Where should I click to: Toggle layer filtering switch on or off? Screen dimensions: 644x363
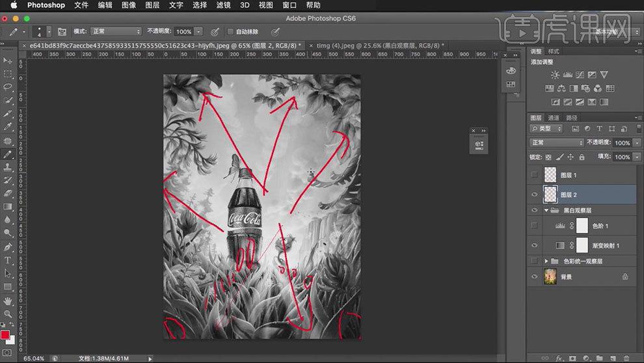click(x=639, y=129)
